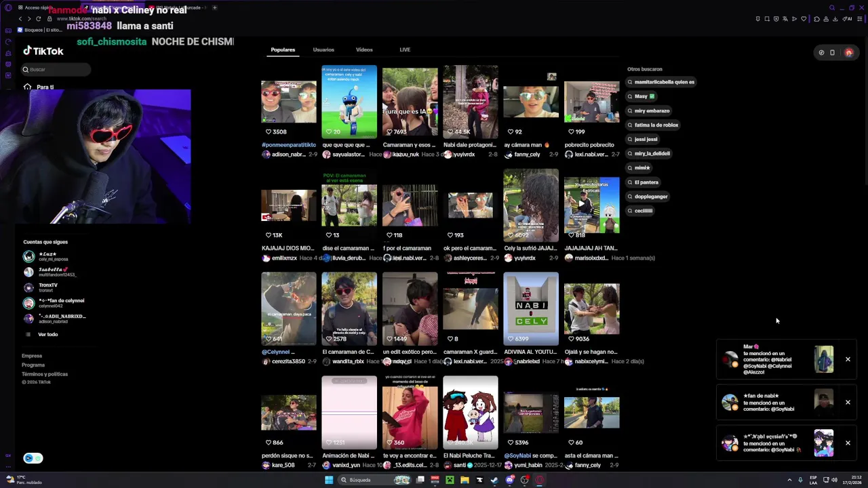Screen dimensions: 868x488
Task: Click the volume icon in system tray
Action: pos(834,480)
